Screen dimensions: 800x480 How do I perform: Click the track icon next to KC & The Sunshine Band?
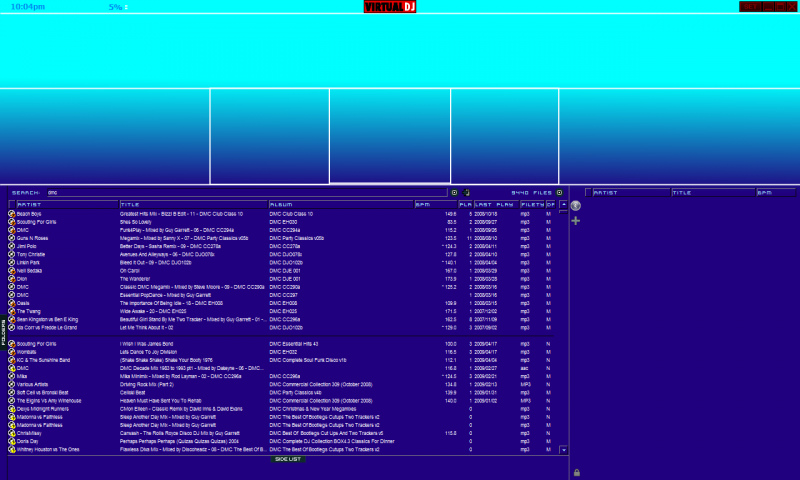point(11,360)
